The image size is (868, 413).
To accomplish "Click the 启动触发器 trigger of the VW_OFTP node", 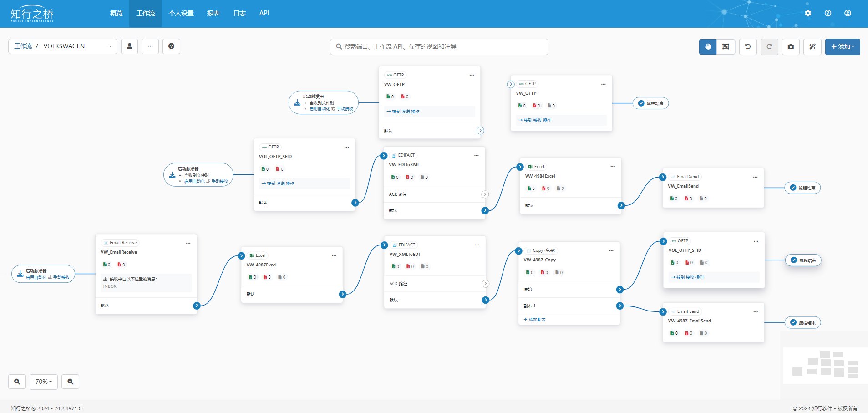I will tap(324, 102).
